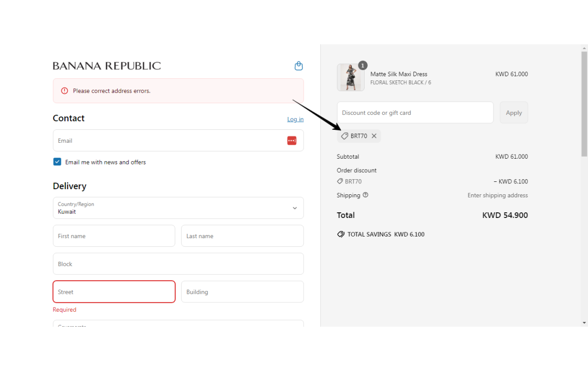Click the Delivery section heading
Image resolution: width=588 pixels, height=371 pixels.
point(70,186)
